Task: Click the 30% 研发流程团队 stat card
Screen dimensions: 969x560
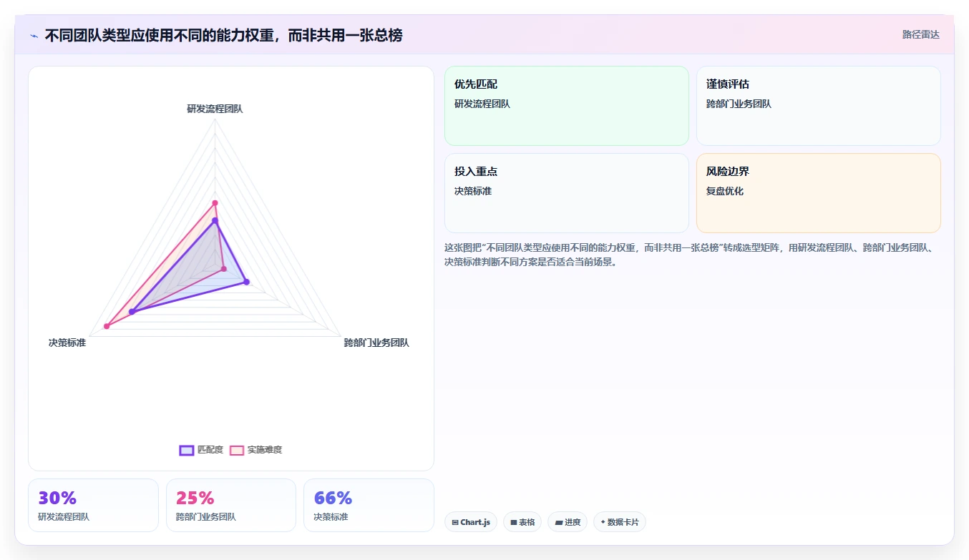Action: tap(93, 505)
